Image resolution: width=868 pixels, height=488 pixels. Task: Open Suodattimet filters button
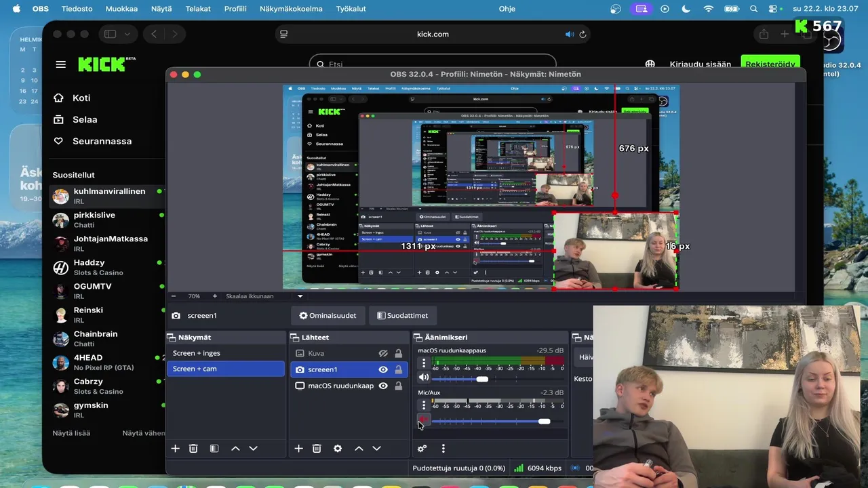pos(402,315)
